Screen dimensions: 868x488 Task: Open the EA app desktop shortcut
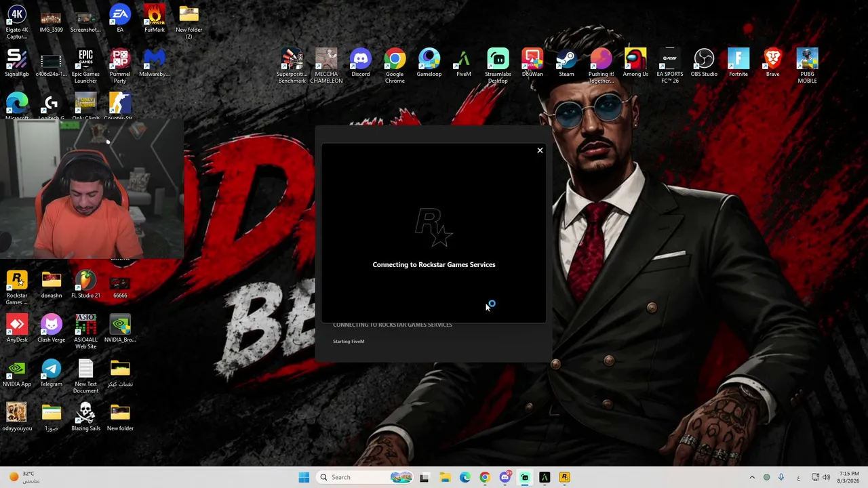120,20
